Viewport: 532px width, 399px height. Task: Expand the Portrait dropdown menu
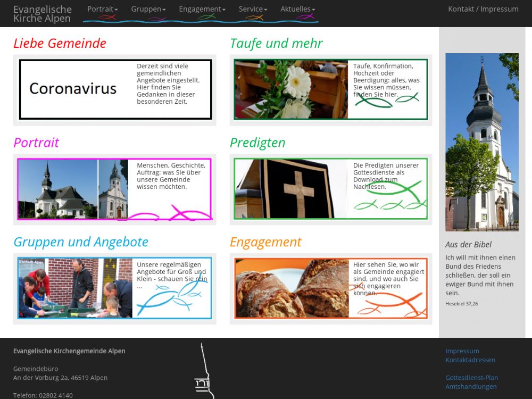[x=102, y=9]
